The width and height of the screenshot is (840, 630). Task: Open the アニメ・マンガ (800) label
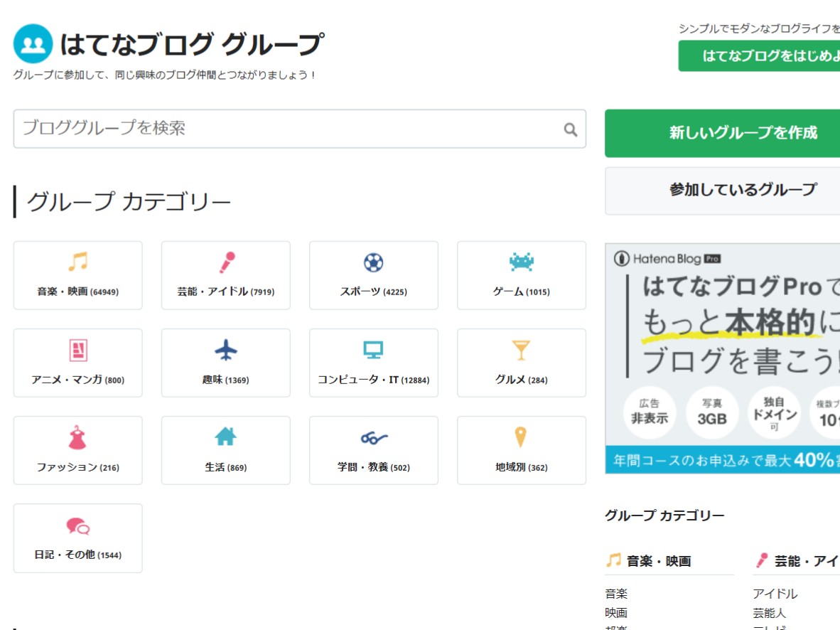(77, 380)
